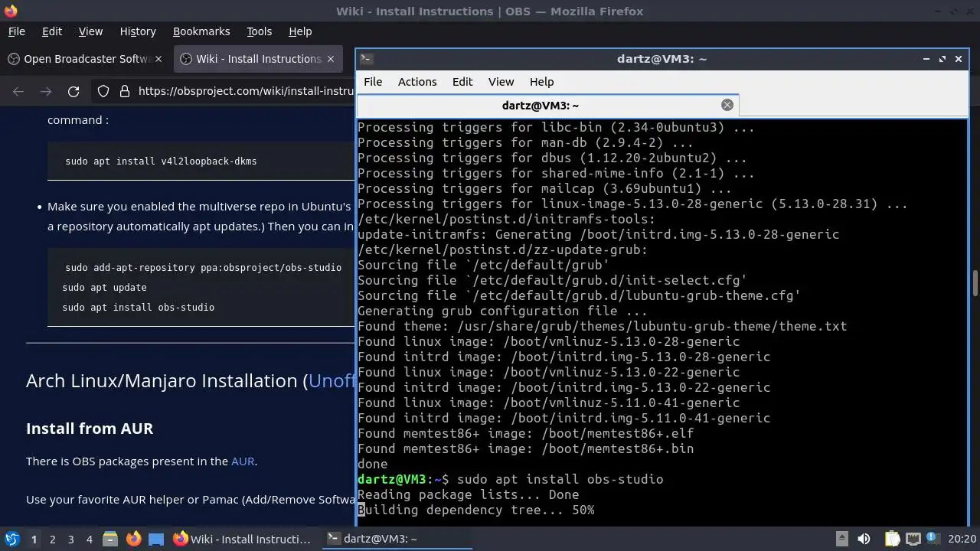Open terminal Help menu
Viewport: 980px width, 551px height.
541,82
